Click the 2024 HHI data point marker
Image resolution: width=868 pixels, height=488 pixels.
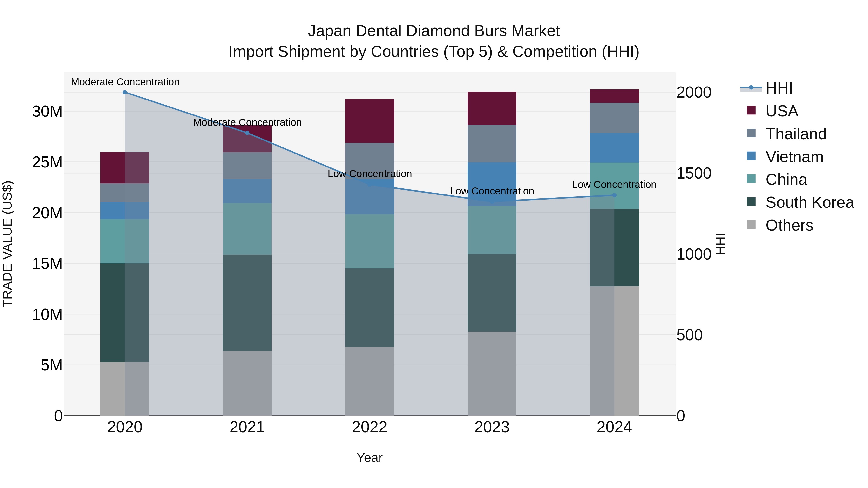coord(614,195)
